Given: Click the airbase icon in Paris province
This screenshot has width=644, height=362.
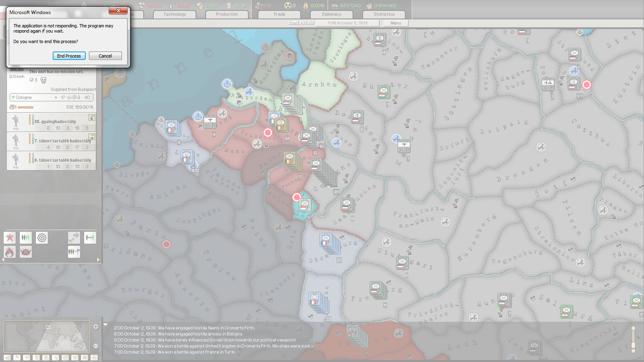Looking at the screenshot, I should (120, 219).
